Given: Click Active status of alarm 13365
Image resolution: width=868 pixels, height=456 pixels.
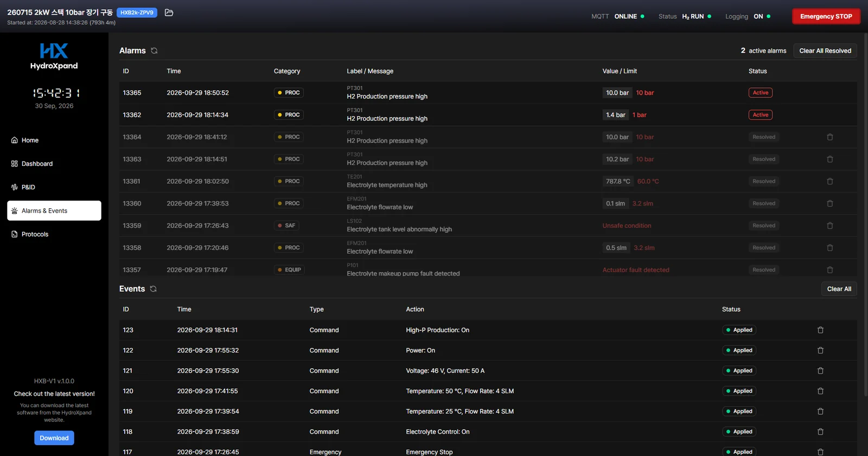Looking at the screenshot, I should tap(760, 93).
